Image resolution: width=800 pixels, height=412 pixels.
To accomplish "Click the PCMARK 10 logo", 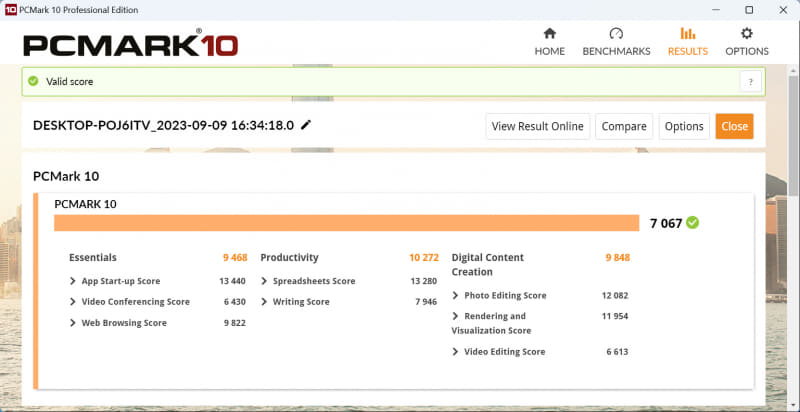I will [x=131, y=44].
